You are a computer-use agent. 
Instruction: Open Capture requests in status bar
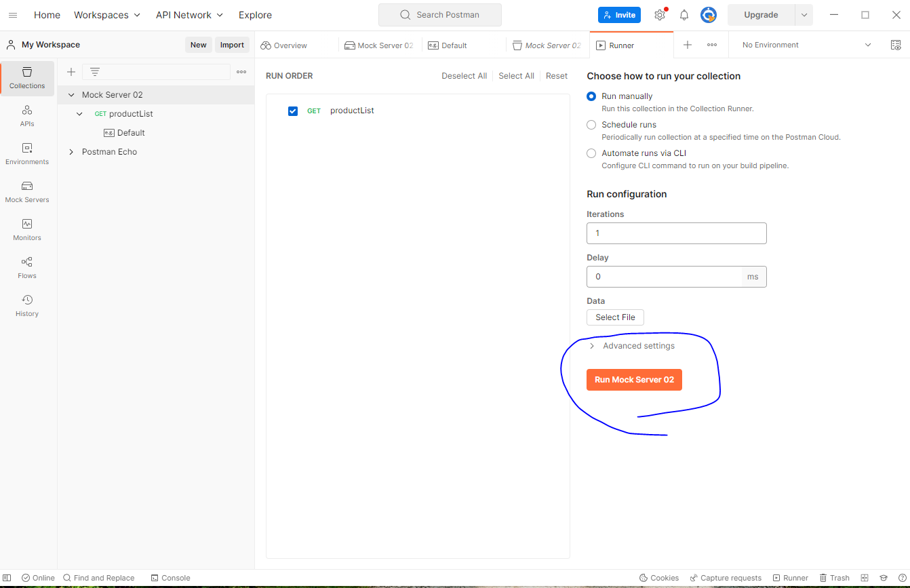726,578
